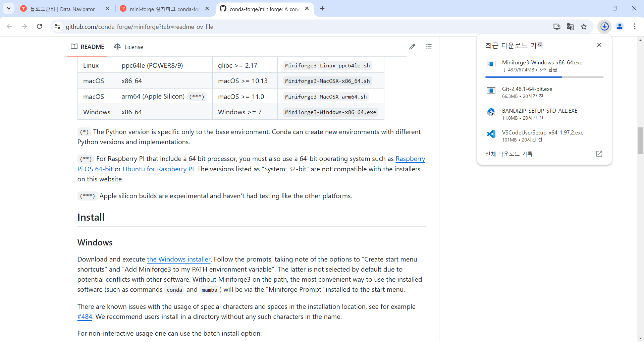644x342 pixels.
Task: Close the mini-forge installation tab
Action: 207,9
